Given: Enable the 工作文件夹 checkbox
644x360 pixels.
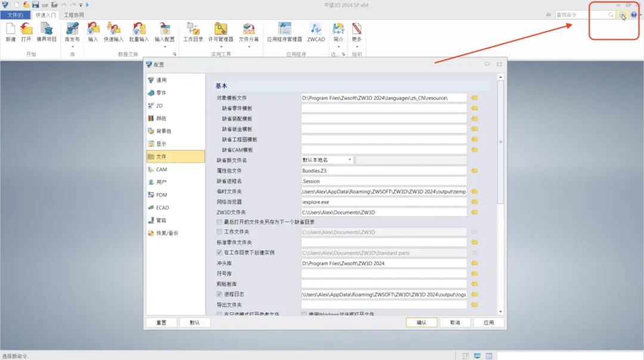Looking at the screenshot, I should pos(219,232).
